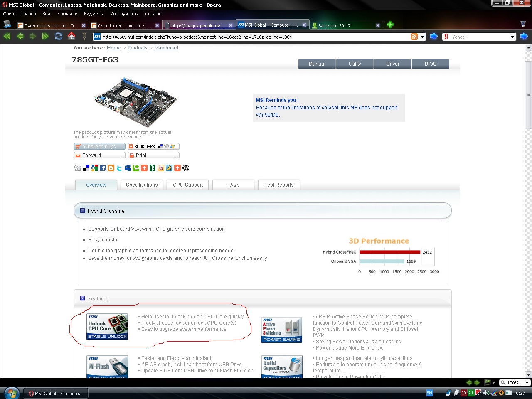532x399 pixels.
Task: Click the Where to buy button
Action: (99, 146)
